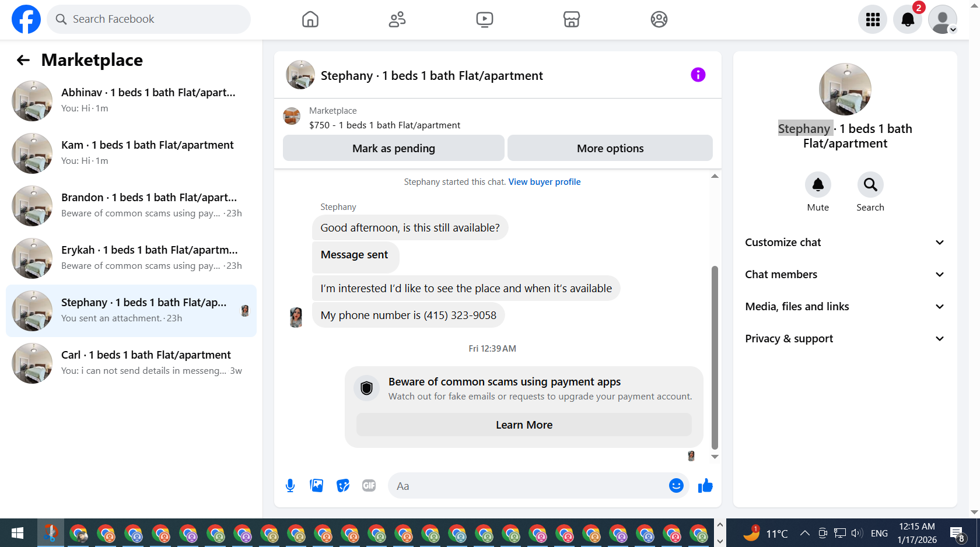Screen dimensions: 980x547
Task: Open the Facebook home logo
Action: pos(26,19)
